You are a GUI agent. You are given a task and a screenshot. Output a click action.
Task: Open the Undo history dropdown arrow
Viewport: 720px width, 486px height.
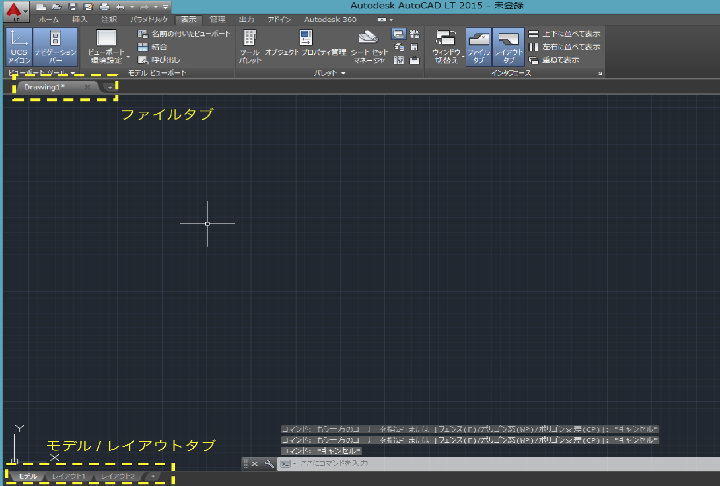click(132, 7)
